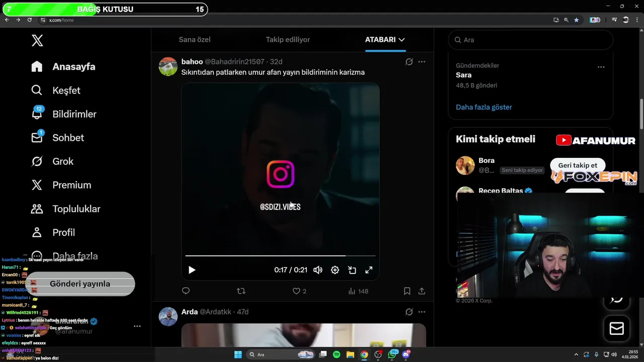Open the Windows Start menu

[238, 354]
